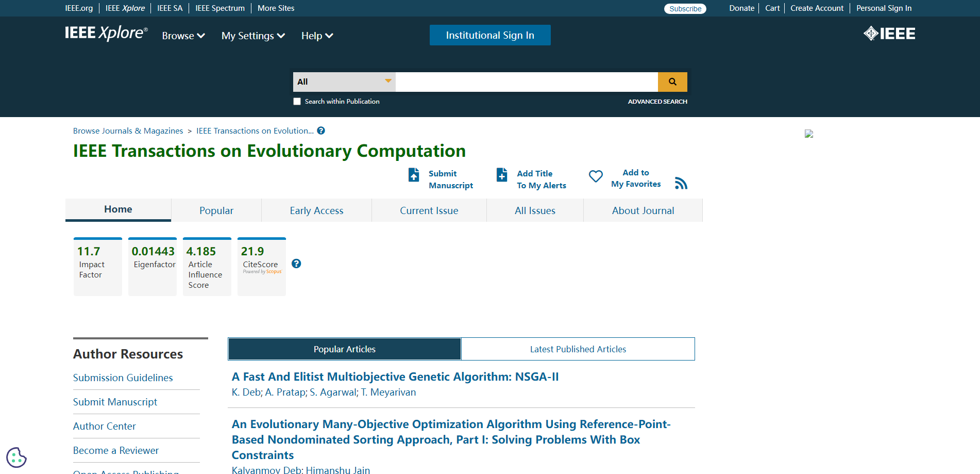The image size is (980, 474).
Task: Expand the Help menu
Action: point(317,36)
